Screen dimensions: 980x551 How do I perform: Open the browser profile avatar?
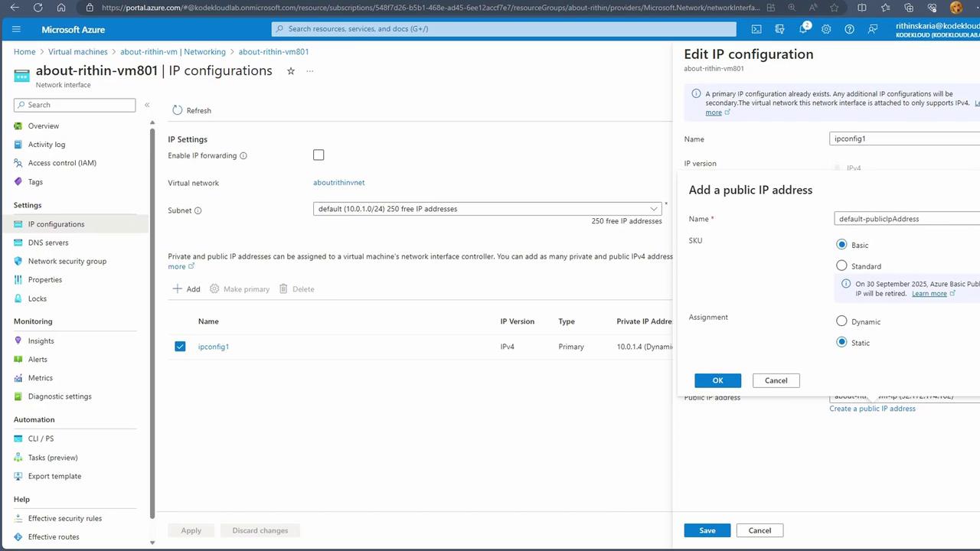[956, 8]
